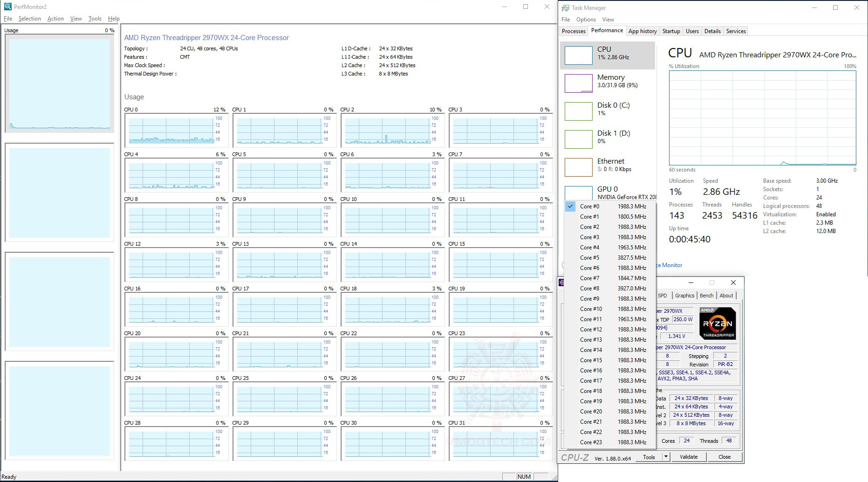Viewport: 868px width, 482px height.
Task: Click the PiR-B2 revision field in CPU-Z
Action: [x=725, y=364]
